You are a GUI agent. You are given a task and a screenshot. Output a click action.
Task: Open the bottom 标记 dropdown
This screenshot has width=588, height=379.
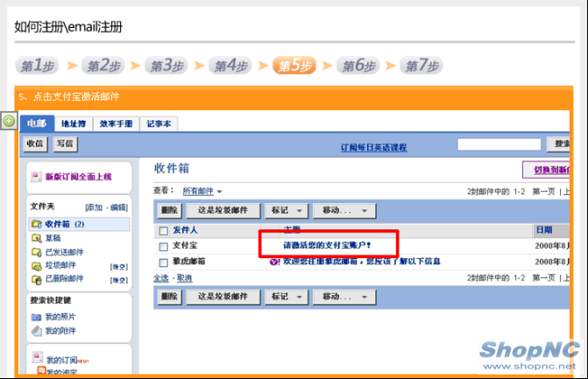[287, 297]
